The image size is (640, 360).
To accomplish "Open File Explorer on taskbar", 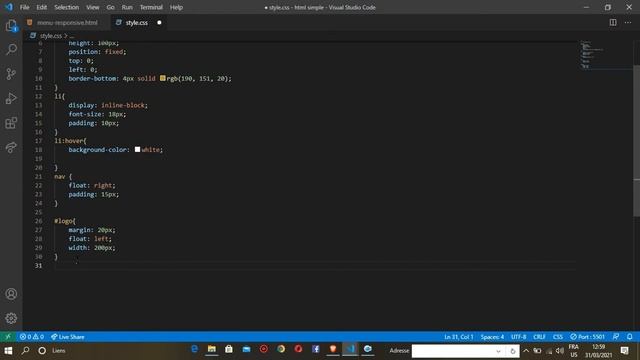I will click(x=211, y=349).
